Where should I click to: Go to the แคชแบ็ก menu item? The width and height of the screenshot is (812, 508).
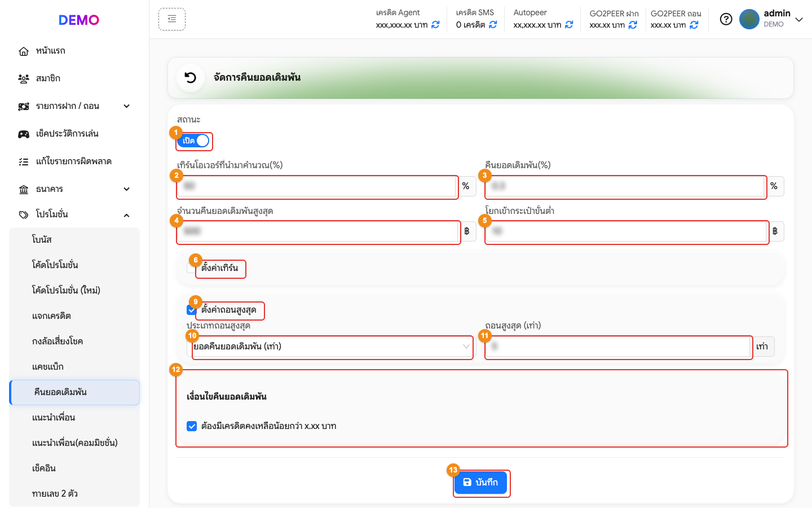click(74, 367)
